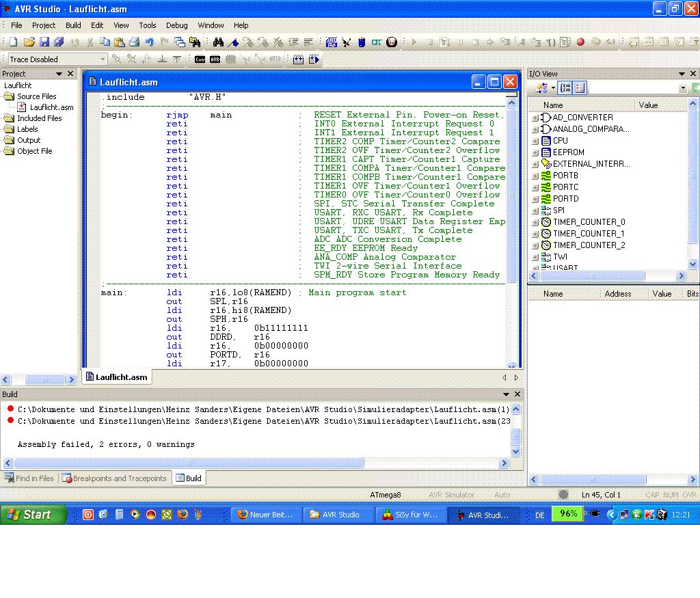Toggle the Con button on trace toolbar
The image size is (700, 598).
click(200, 59)
